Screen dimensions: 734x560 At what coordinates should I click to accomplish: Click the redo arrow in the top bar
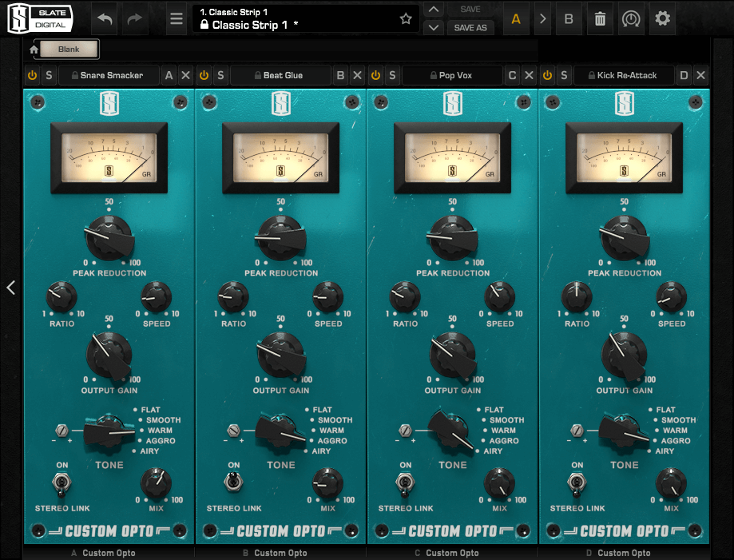click(135, 18)
